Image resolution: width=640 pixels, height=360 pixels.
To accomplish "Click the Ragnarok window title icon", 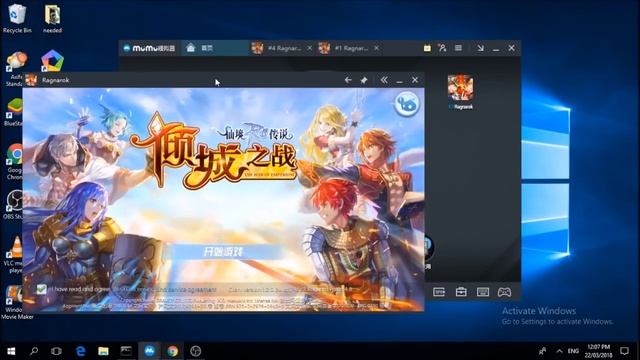I will coord(31,80).
